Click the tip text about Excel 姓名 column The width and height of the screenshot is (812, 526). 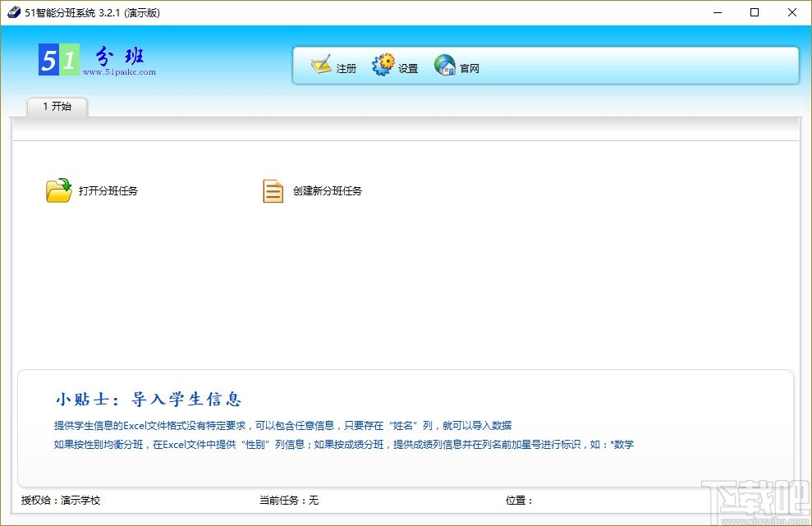[282, 425]
